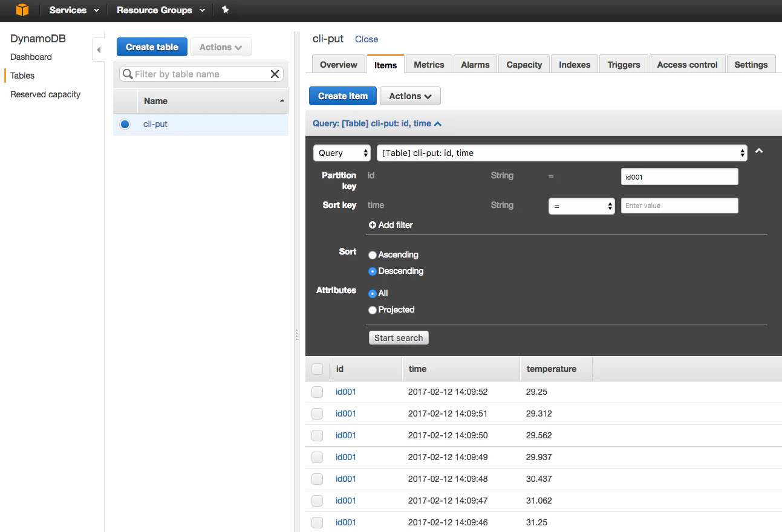Open the Query/Scan type dropdown
782x532 pixels.
point(342,153)
